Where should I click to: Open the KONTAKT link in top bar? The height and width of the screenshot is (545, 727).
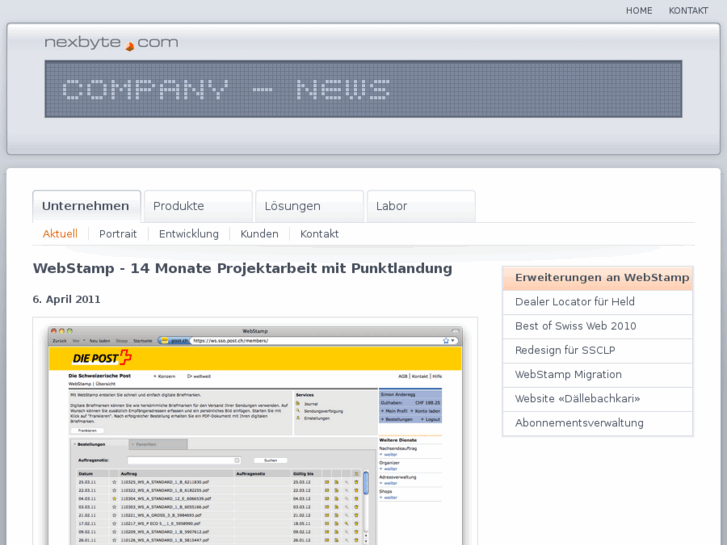coord(688,11)
